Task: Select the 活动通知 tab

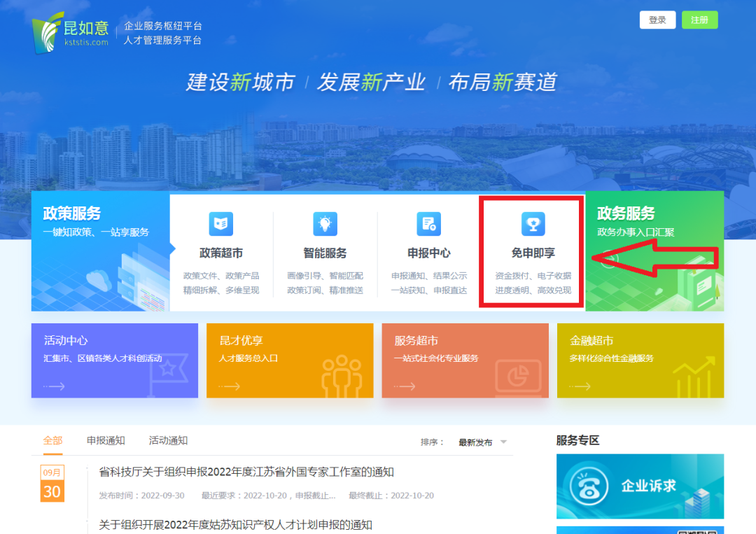Action: tap(168, 440)
